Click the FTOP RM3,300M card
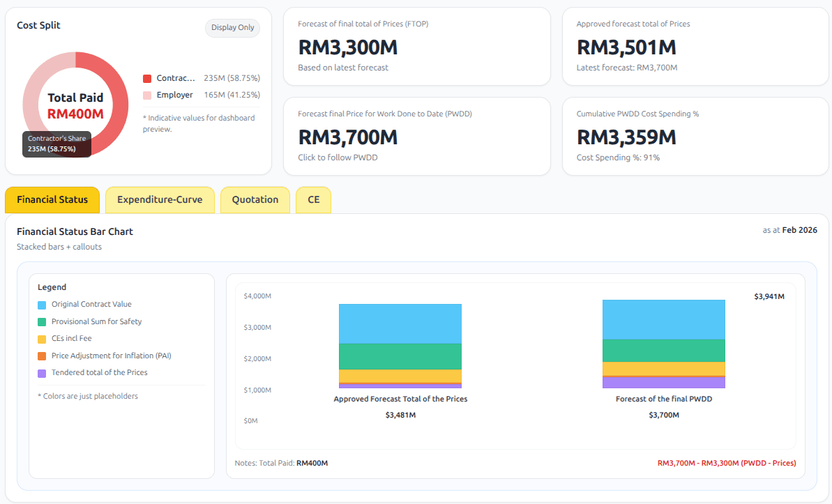Viewport: 832px width, 504px height. 417,46
